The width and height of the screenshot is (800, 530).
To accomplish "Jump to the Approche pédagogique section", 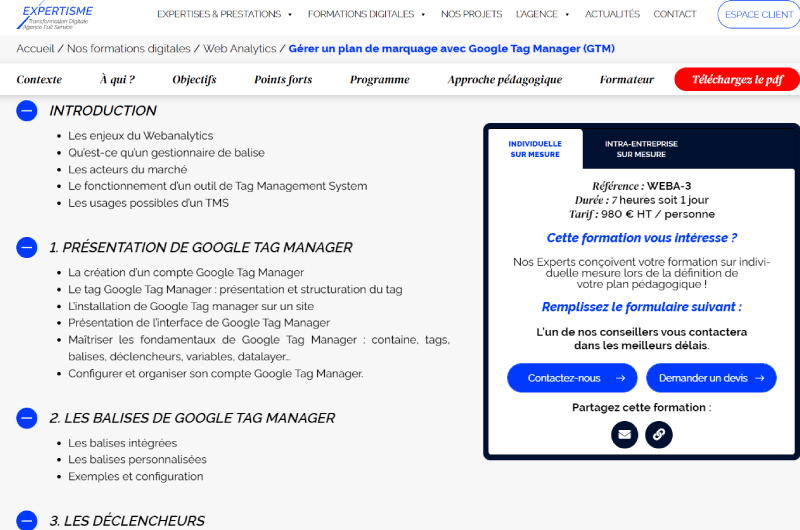I will point(505,80).
